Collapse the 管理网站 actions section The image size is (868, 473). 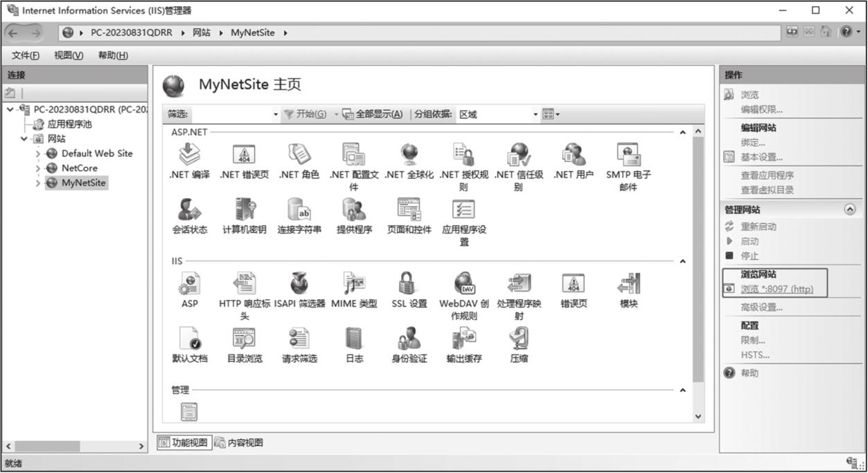(x=850, y=209)
